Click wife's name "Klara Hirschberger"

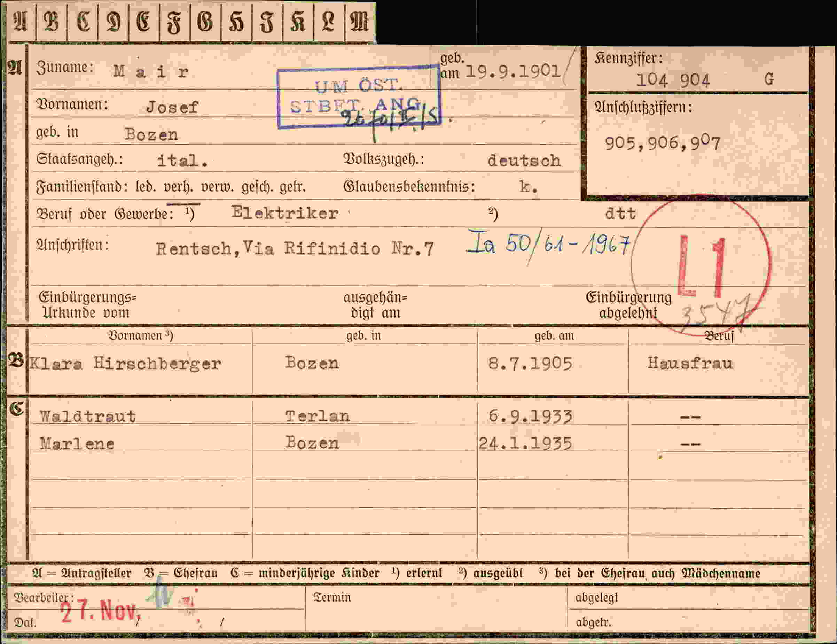point(125,363)
